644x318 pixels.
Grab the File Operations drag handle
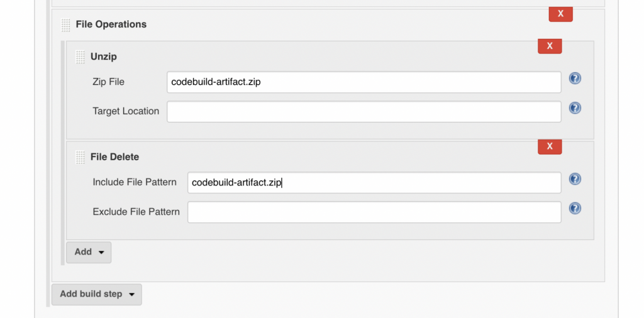pyautogui.click(x=65, y=25)
